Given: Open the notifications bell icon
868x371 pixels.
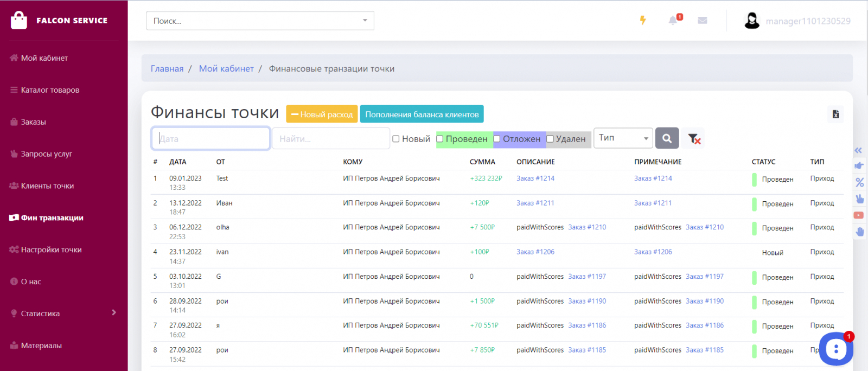Looking at the screenshot, I should point(673,21).
